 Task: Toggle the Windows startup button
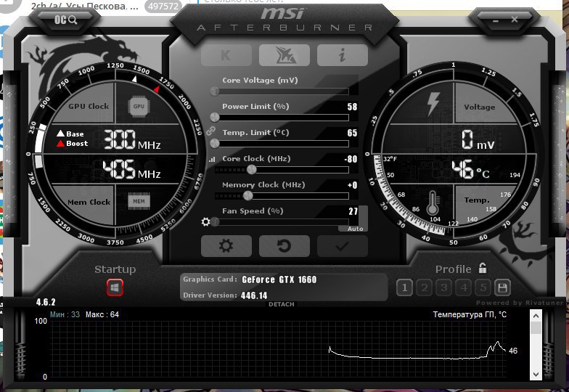click(x=115, y=287)
